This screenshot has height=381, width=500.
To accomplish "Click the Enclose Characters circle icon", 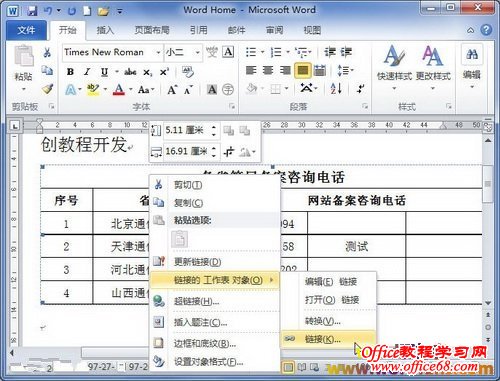I will (228, 89).
